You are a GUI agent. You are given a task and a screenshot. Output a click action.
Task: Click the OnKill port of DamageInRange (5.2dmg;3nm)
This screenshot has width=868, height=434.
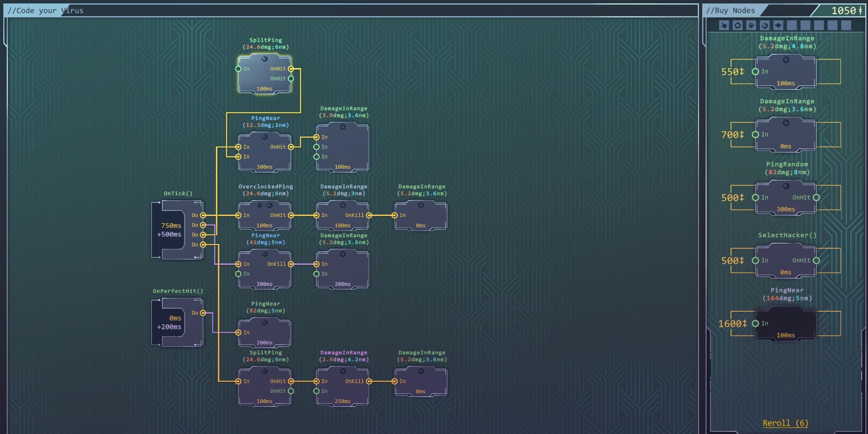pos(369,215)
